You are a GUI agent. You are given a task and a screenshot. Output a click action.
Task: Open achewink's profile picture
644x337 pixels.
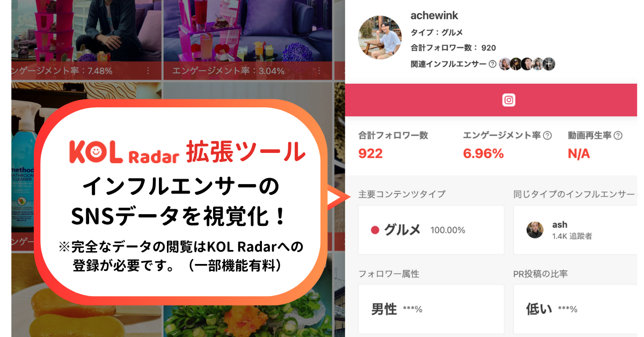[x=380, y=37]
